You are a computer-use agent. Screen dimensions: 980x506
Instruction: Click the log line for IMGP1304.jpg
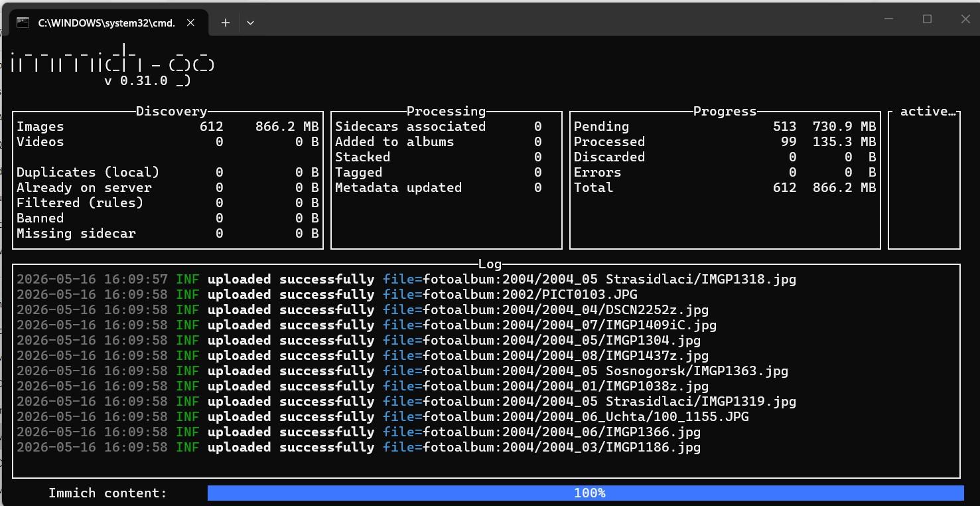coord(358,340)
